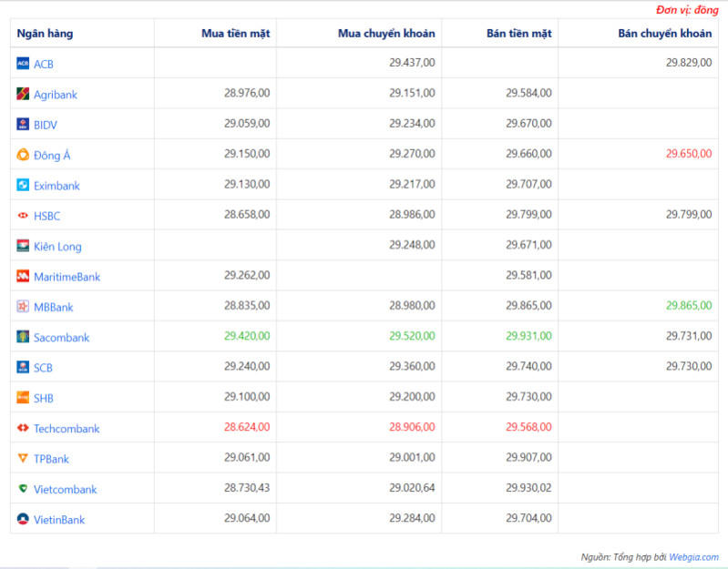728x569 pixels.
Task: Open the VietinBank link
Action: point(59,520)
